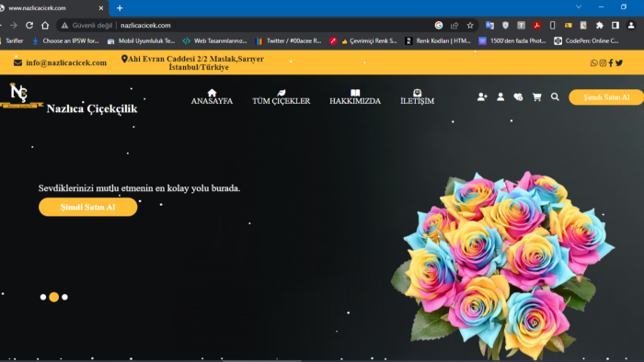
Task: Click the rainbow rose bouquet image
Action: coord(502,266)
